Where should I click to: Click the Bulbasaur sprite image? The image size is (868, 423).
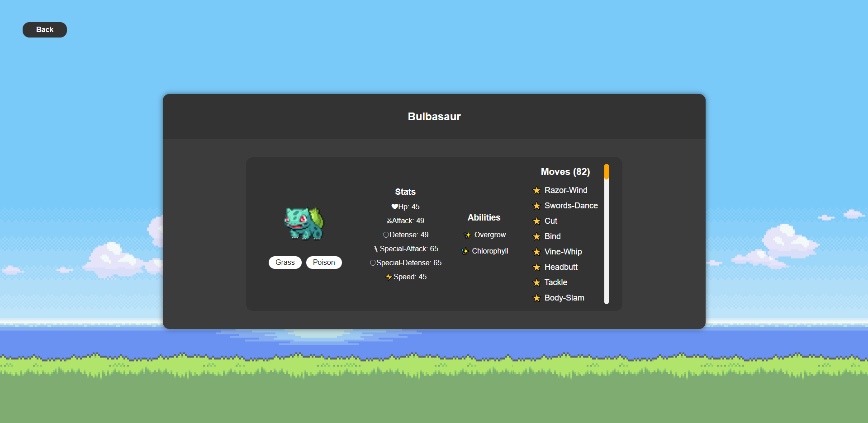304,223
